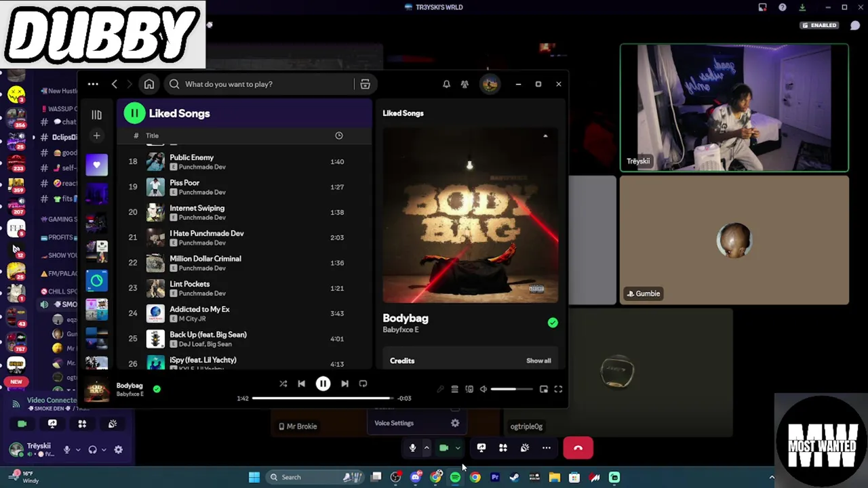The image size is (868, 488).
Task: Open Discord User Settings gear icon
Action: click(x=119, y=449)
